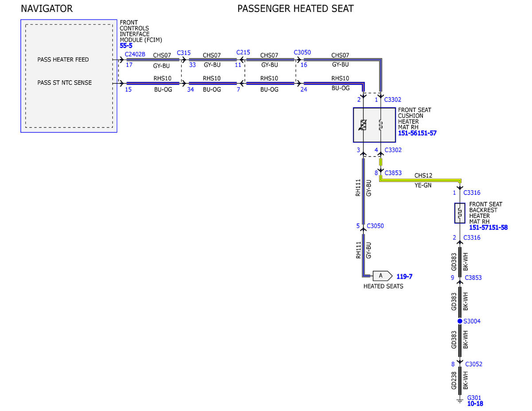Click the PASS ST NTC SENSE text
Image resolution: width=532 pixels, height=411 pixels.
click(65, 82)
